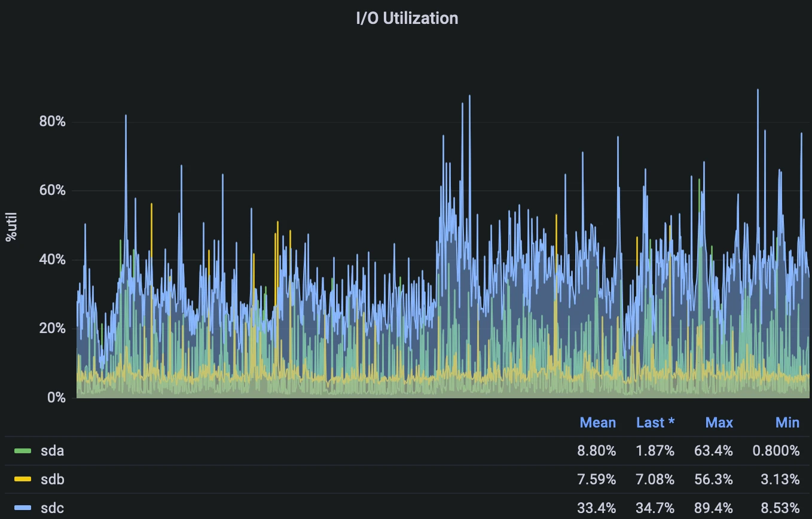Select sda Mean value 8.80%
The width and height of the screenshot is (812, 519).
click(596, 451)
